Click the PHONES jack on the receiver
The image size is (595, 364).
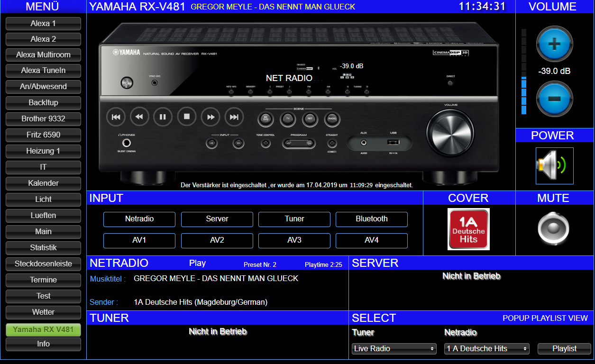(x=127, y=143)
